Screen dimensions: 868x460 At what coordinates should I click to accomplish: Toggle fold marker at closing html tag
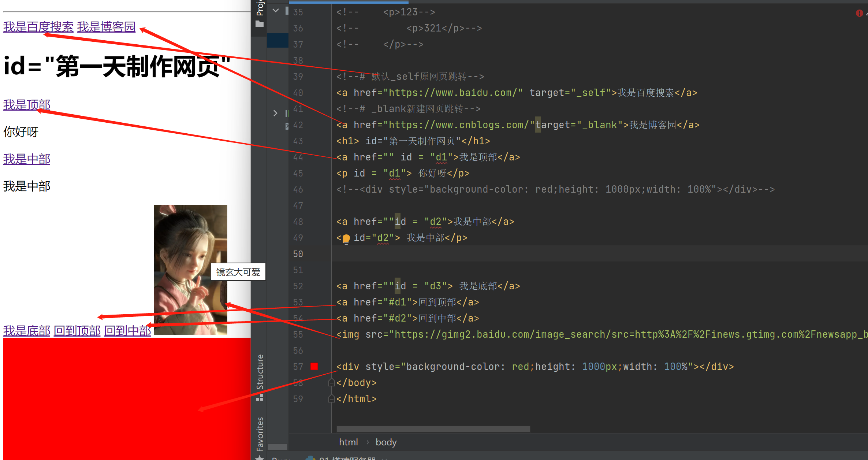[332, 399]
